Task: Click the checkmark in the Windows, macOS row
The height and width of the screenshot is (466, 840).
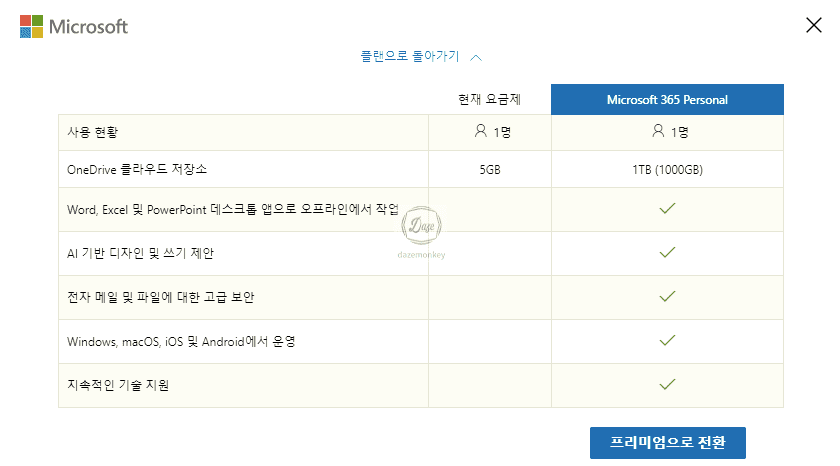Action: (x=667, y=340)
